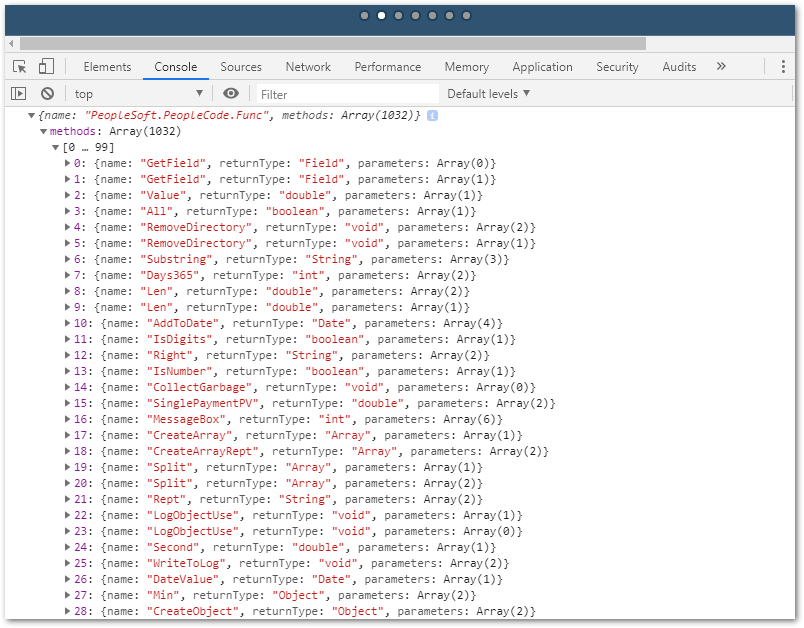Toggle the device toolbar icon
Screen dimensions: 804x628
click(x=46, y=66)
